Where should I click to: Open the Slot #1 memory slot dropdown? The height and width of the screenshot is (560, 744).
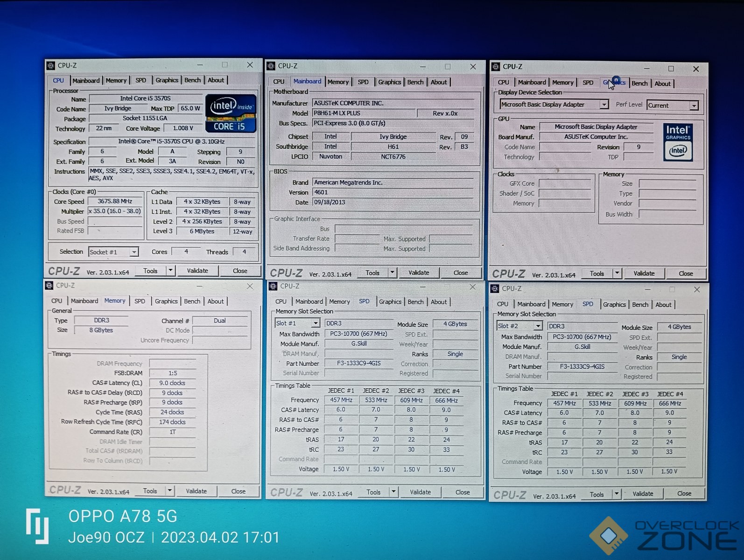316,323
